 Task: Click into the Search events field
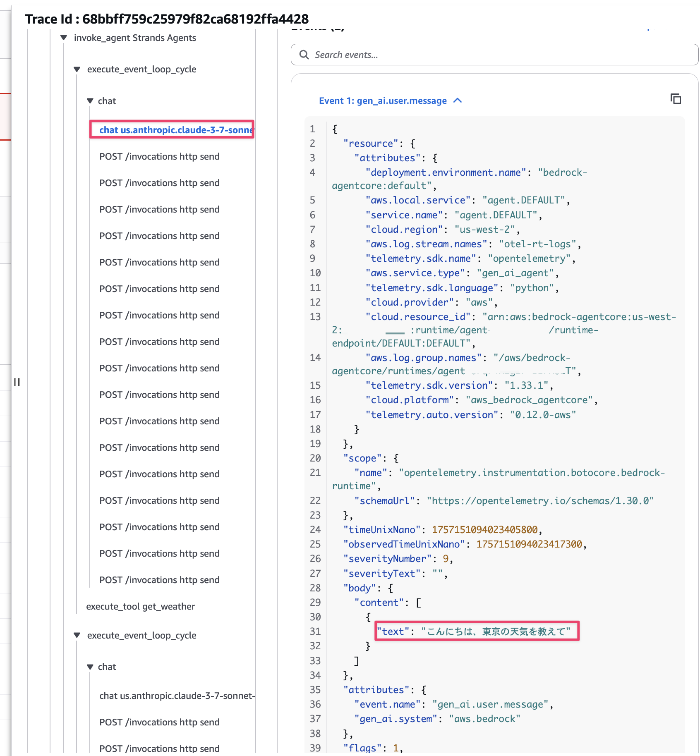coord(494,55)
